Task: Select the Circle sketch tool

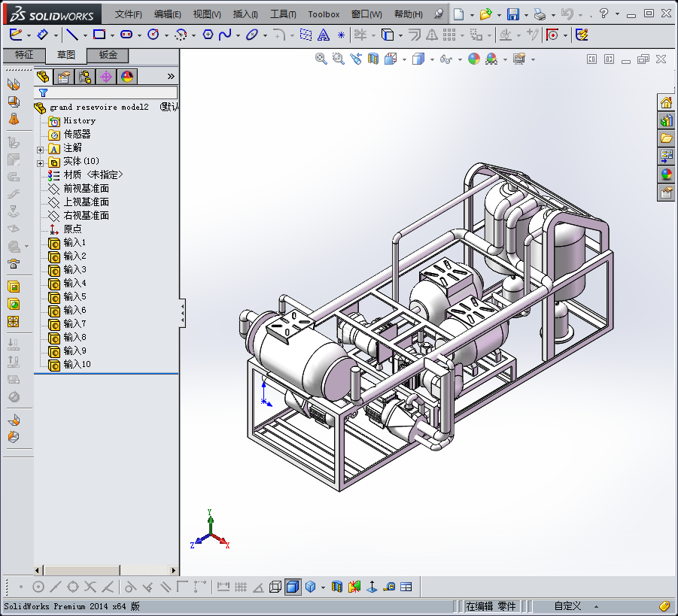Action: click(154, 35)
